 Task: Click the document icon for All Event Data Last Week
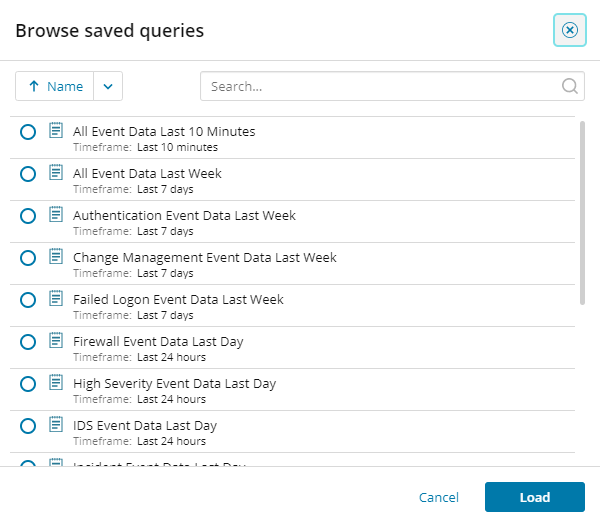pos(56,173)
